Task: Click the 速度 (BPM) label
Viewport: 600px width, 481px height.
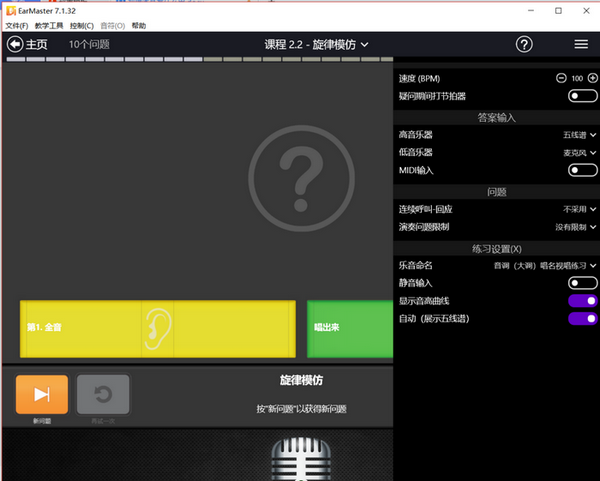Action: pos(419,78)
